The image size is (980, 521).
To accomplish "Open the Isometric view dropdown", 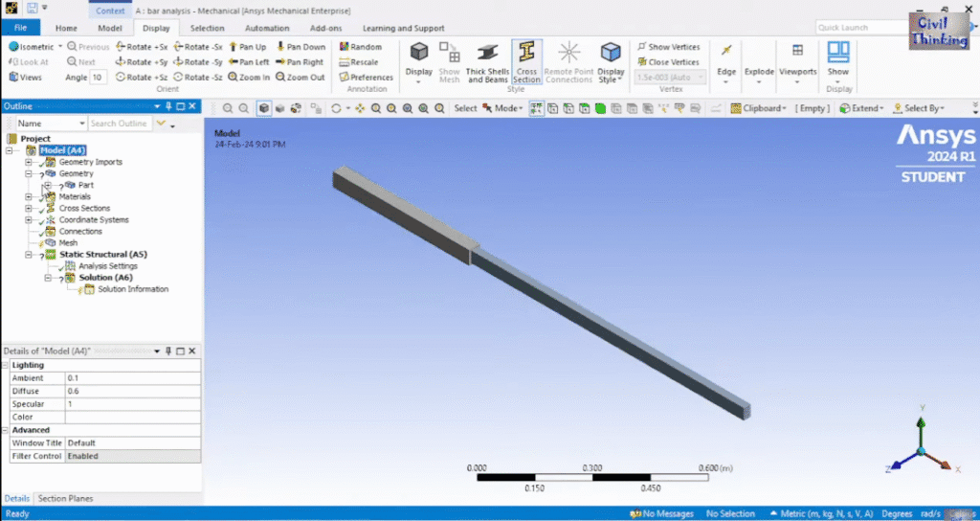I will (x=35, y=47).
